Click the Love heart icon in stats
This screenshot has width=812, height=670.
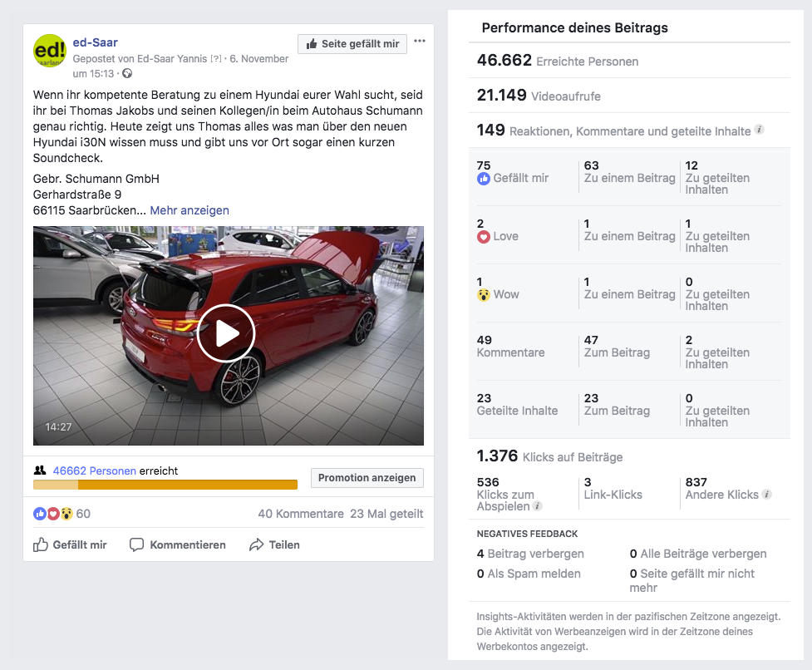(483, 237)
